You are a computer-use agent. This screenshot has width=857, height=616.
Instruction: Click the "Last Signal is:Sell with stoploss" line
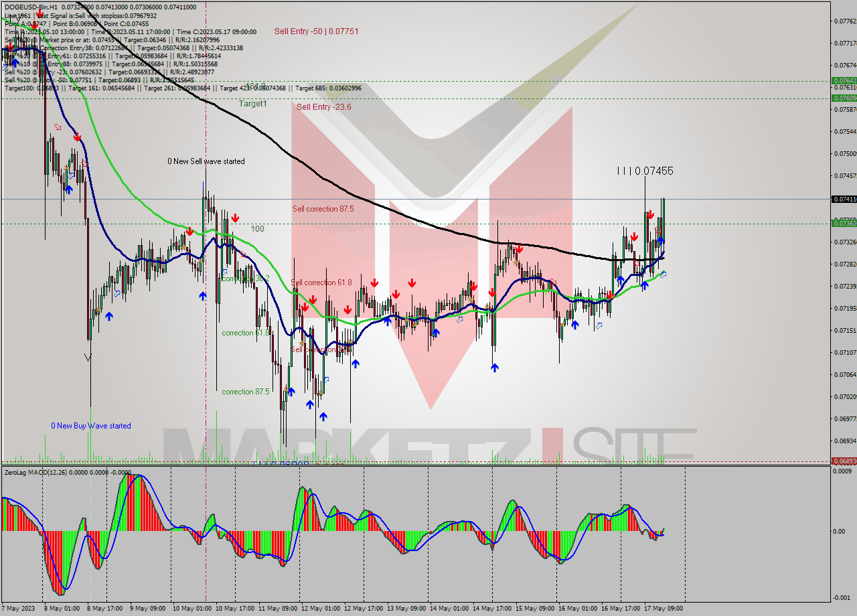[96, 15]
